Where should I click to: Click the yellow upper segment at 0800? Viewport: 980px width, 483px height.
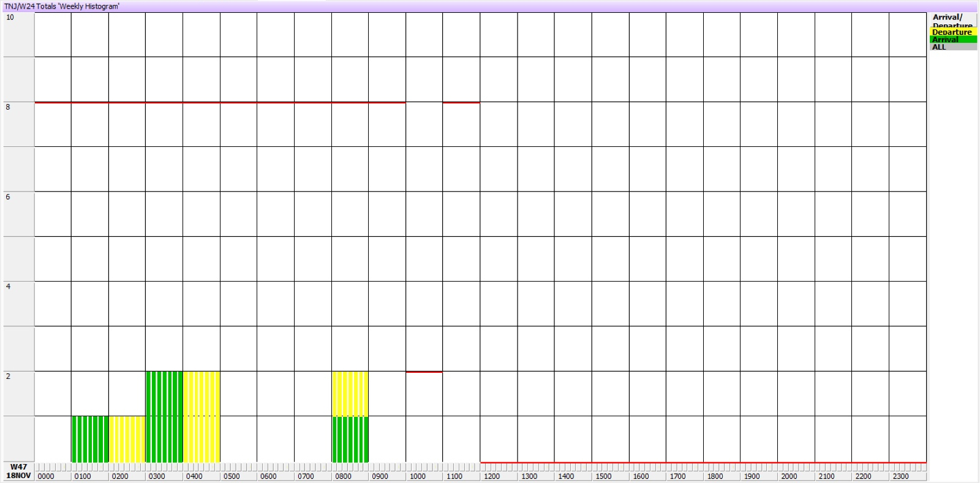pyautogui.click(x=350, y=394)
